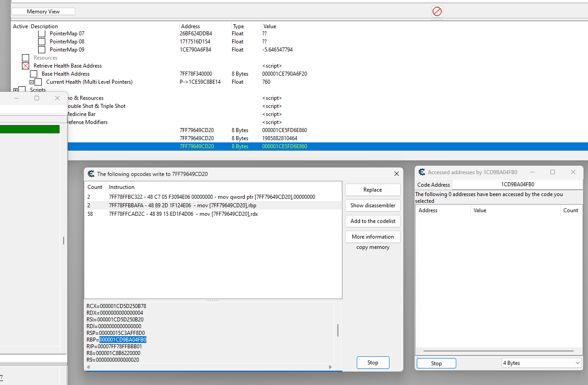Open the Memory View window
The image size is (588, 385).
[43, 12]
